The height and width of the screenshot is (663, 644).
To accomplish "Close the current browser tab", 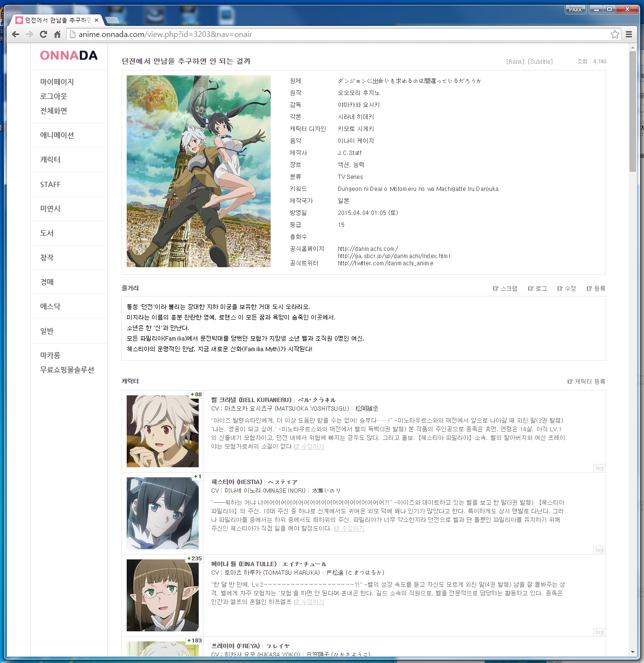I will pyautogui.click(x=96, y=20).
